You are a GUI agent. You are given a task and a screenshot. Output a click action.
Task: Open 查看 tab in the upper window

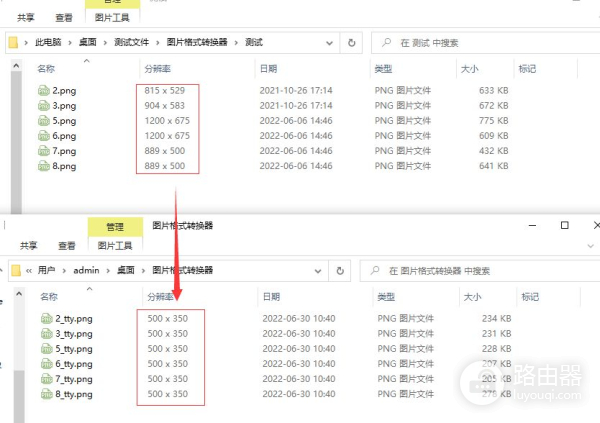coord(64,18)
